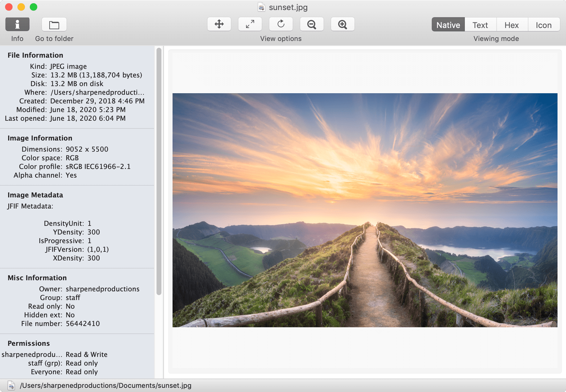The height and width of the screenshot is (392, 566).
Task: Zoom out with the minus magnifier icon
Action: click(x=312, y=24)
